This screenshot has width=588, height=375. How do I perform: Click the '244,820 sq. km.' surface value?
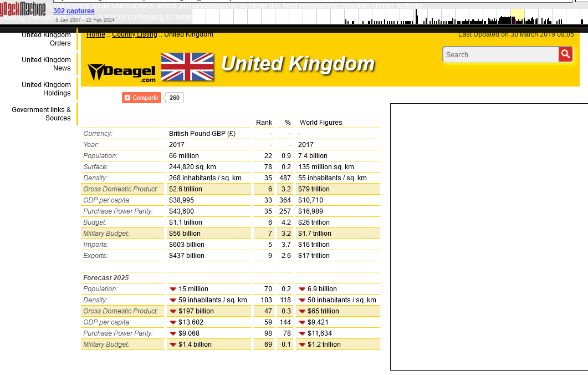[193, 167]
